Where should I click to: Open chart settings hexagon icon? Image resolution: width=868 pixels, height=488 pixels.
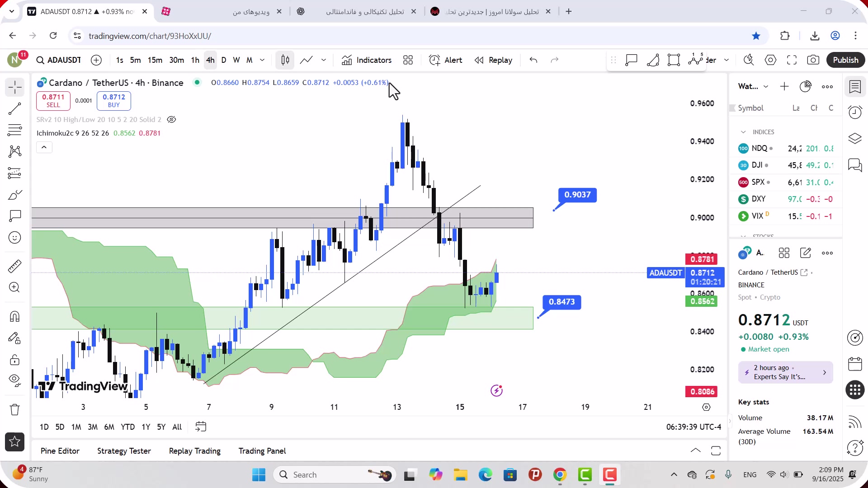point(771,60)
